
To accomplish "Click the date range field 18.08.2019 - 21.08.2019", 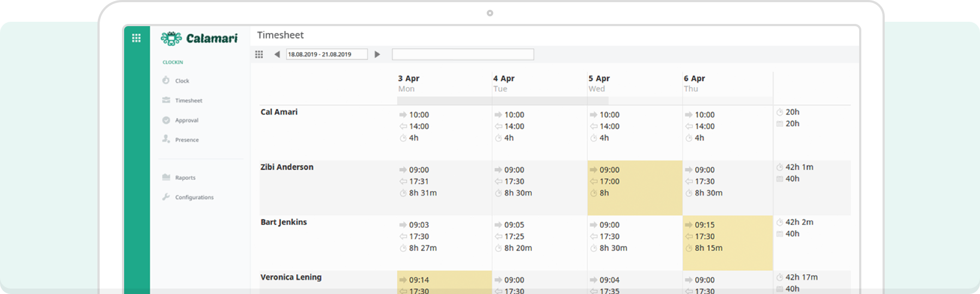I will coord(327,54).
